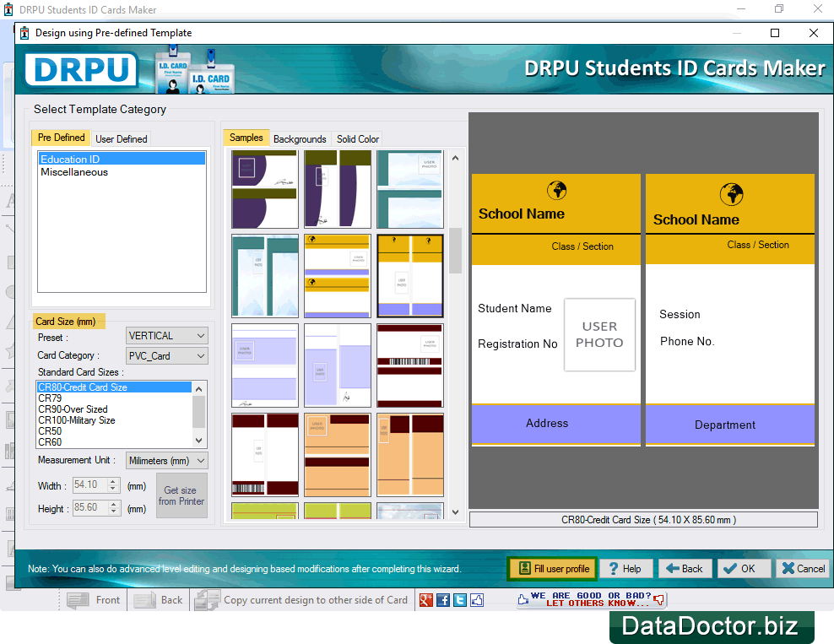Viewport: 834px width, 644px height.
Task: Click card sizes list scroll down arrow
Action: pyautogui.click(x=199, y=441)
